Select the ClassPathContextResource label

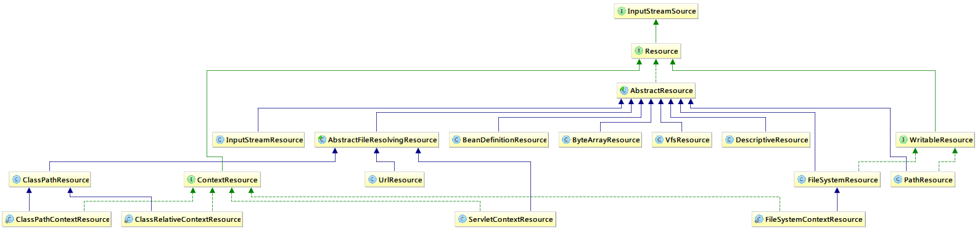(x=62, y=219)
